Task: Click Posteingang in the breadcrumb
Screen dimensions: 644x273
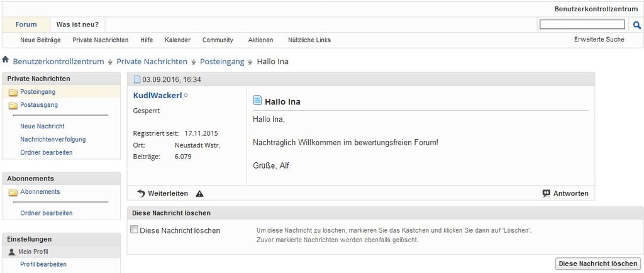Action: [x=222, y=62]
